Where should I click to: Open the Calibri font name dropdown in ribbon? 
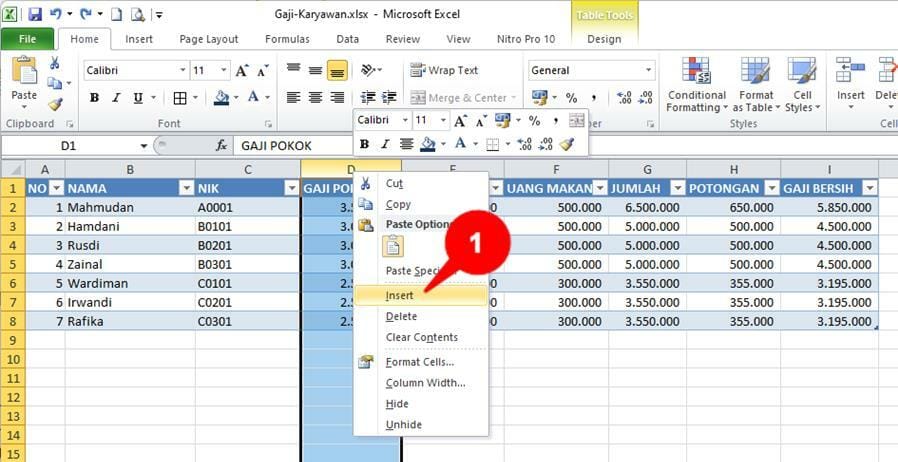[182, 71]
